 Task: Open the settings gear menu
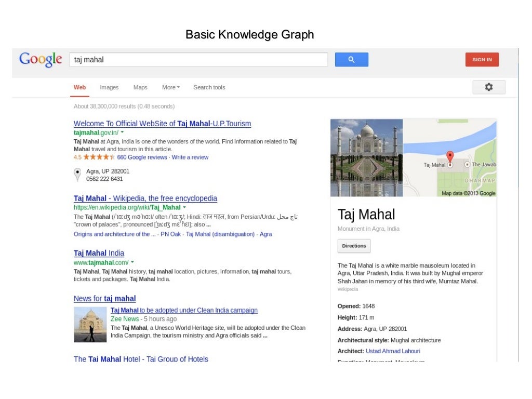(488, 87)
